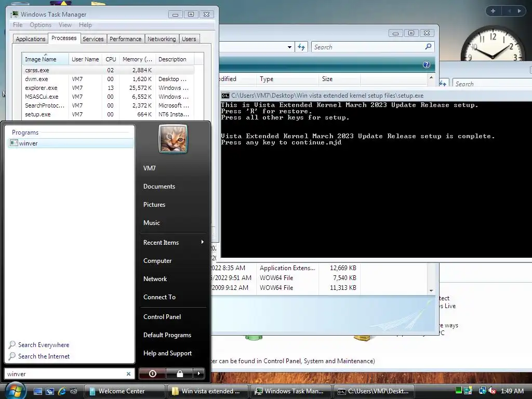The width and height of the screenshot is (532, 399).
Task: Switch to Networking tab in Task Manager
Action: click(x=162, y=39)
